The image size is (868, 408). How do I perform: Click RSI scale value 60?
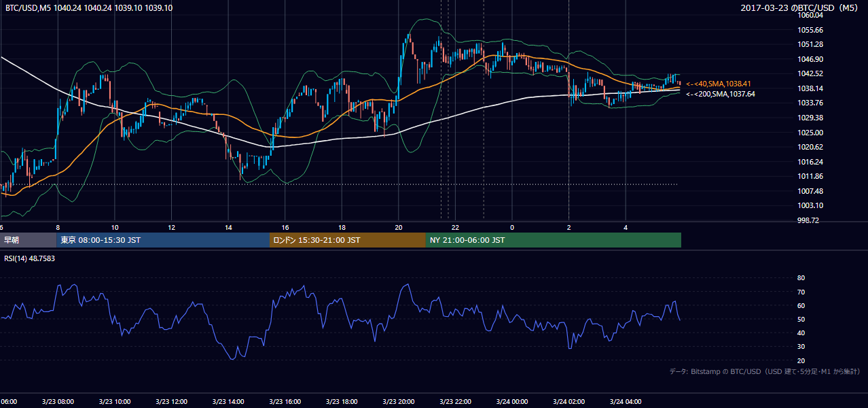(801, 305)
